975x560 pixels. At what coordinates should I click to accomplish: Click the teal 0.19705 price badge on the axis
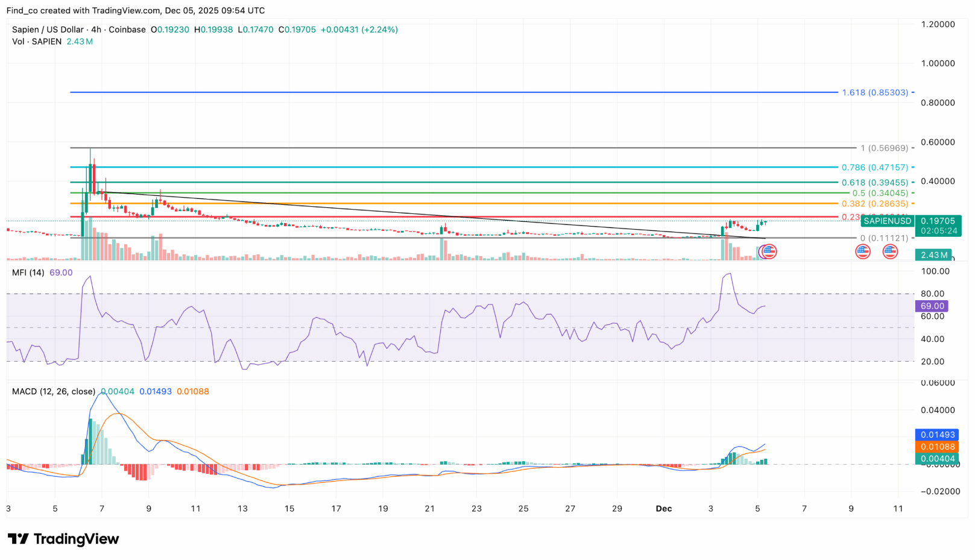point(937,221)
